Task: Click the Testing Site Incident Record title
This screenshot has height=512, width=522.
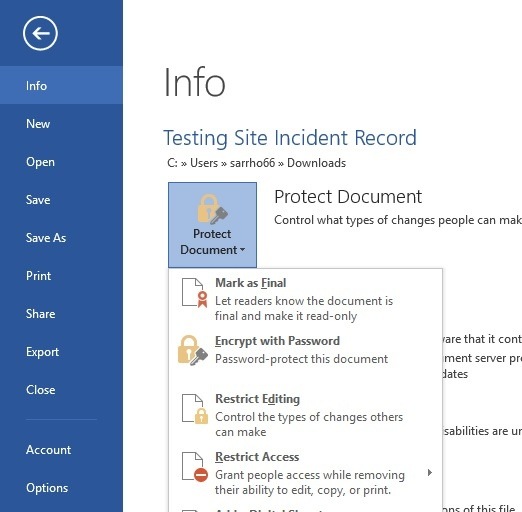Action: coord(290,138)
